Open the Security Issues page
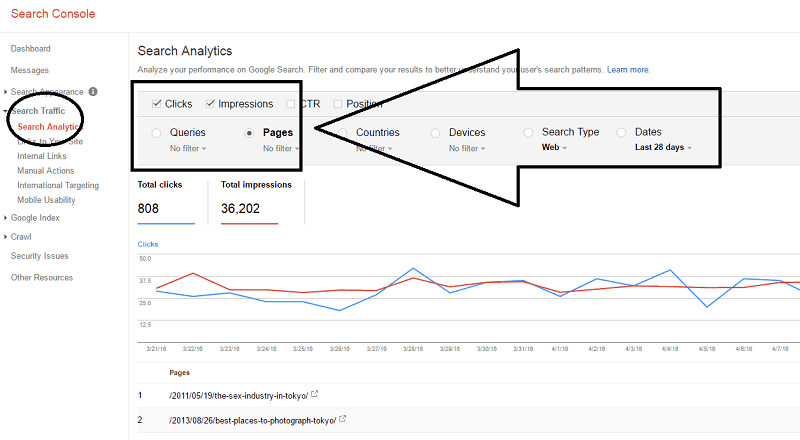This screenshot has height=440, width=800. tap(39, 256)
